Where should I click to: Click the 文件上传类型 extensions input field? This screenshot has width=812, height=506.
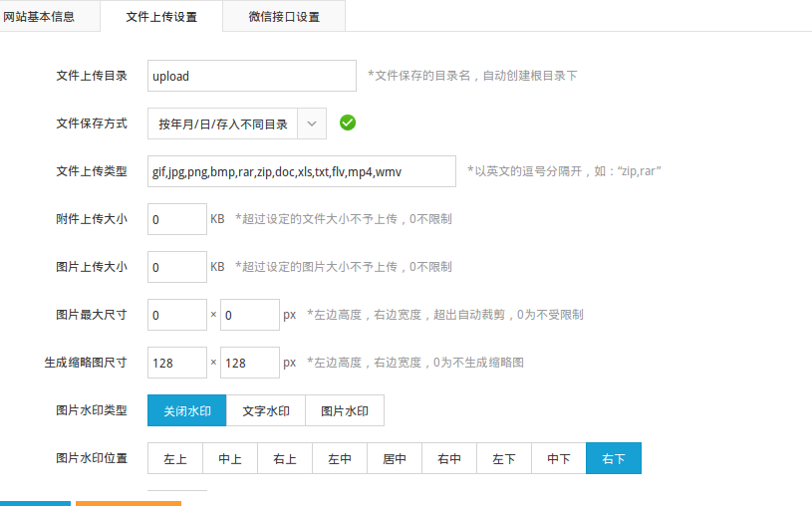click(x=302, y=171)
